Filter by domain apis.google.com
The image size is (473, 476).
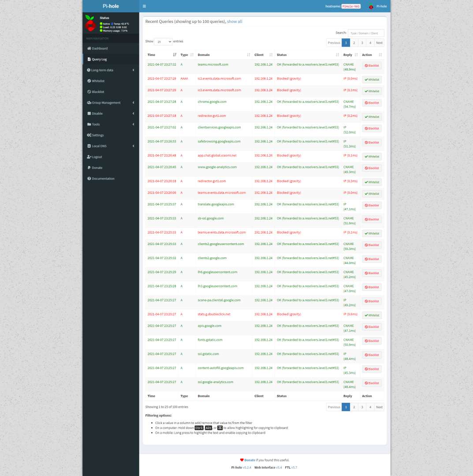pyautogui.click(x=209, y=326)
